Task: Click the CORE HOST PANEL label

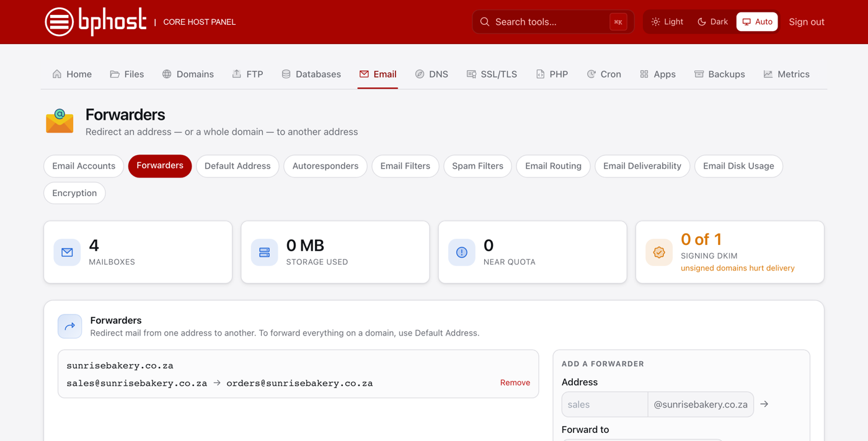Action: pos(199,22)
